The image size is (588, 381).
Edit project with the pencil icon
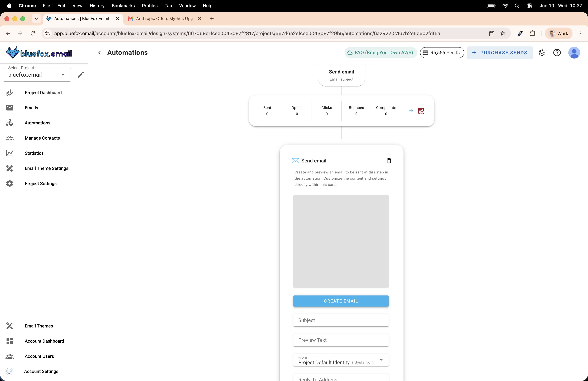[x=81, y=75]
